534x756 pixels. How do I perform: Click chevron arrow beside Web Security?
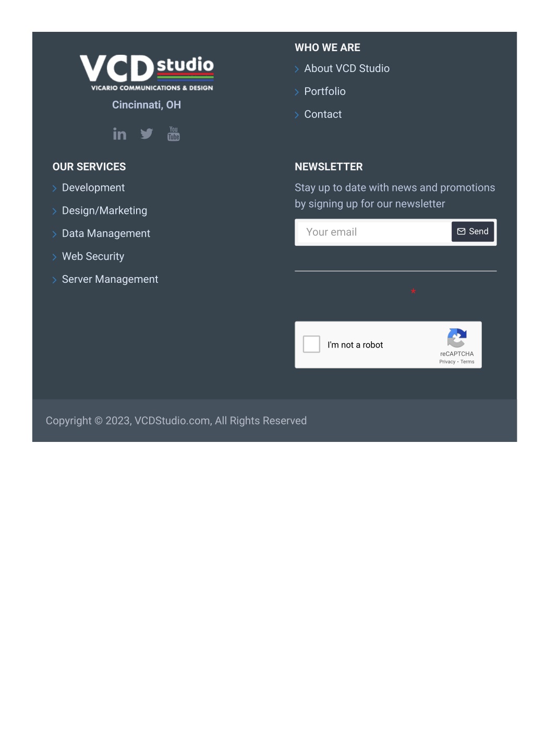coord(54,257)
